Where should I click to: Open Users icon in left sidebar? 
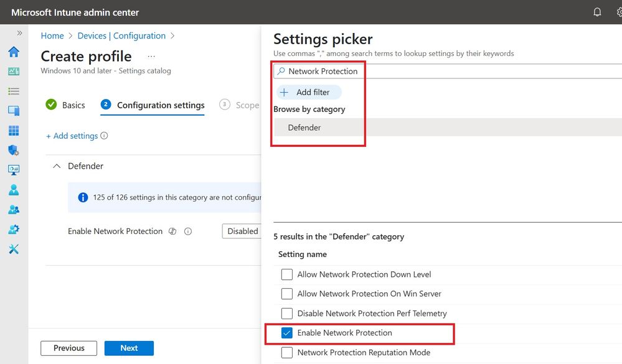click(14, 190)
